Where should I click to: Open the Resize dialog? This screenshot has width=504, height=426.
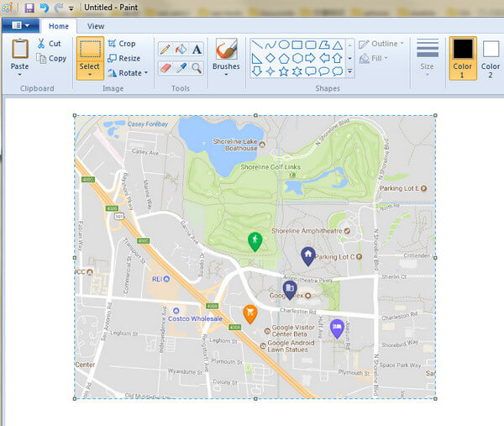tap(123, 58)
